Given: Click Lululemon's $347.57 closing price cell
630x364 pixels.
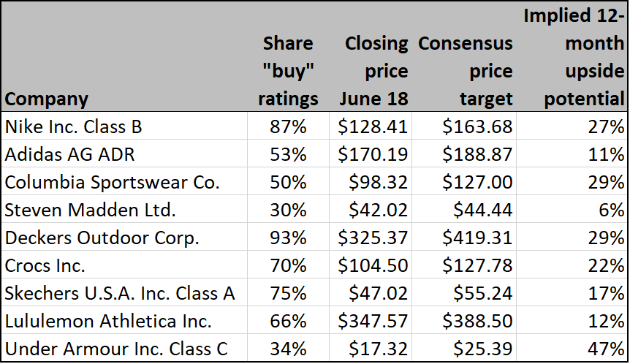Looking at the screenshot, I should tap(372, 322).
